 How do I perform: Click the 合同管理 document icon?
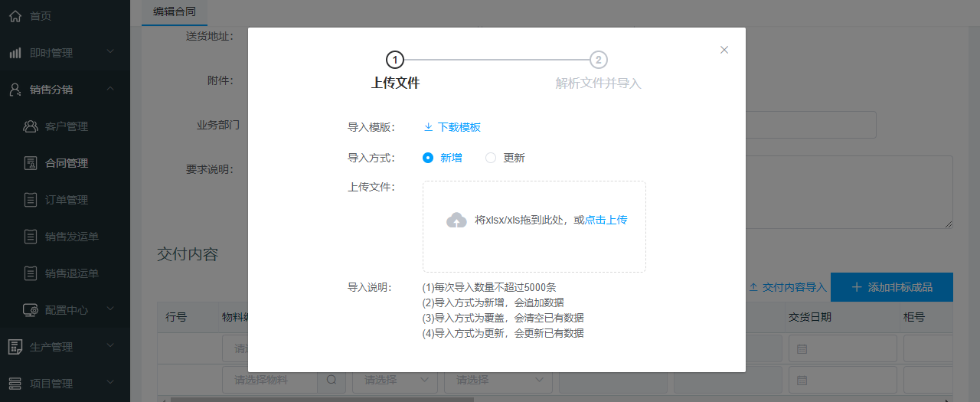(31, 163)
